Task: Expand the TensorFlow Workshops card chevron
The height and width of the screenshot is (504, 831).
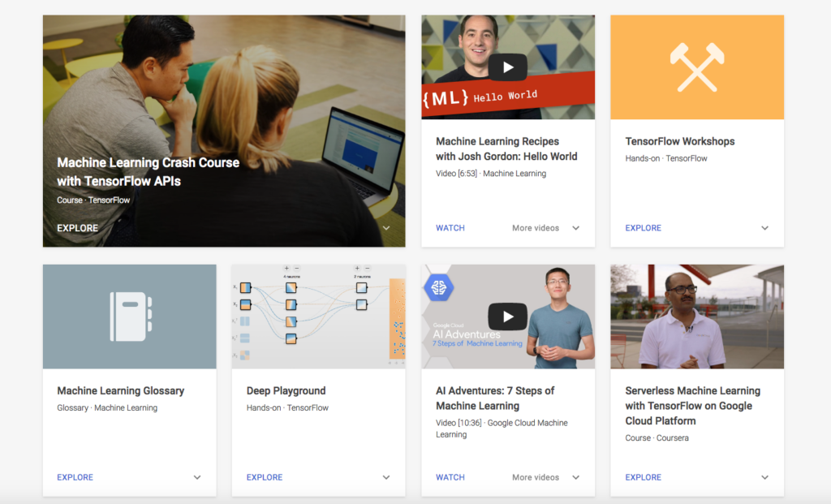Action: point(764,228)
